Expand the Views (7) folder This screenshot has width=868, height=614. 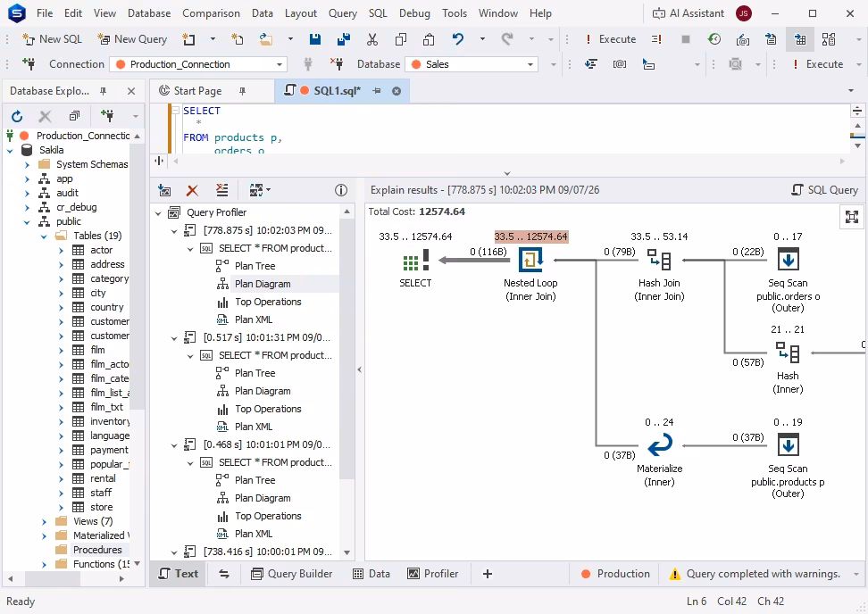pos(44,521)
